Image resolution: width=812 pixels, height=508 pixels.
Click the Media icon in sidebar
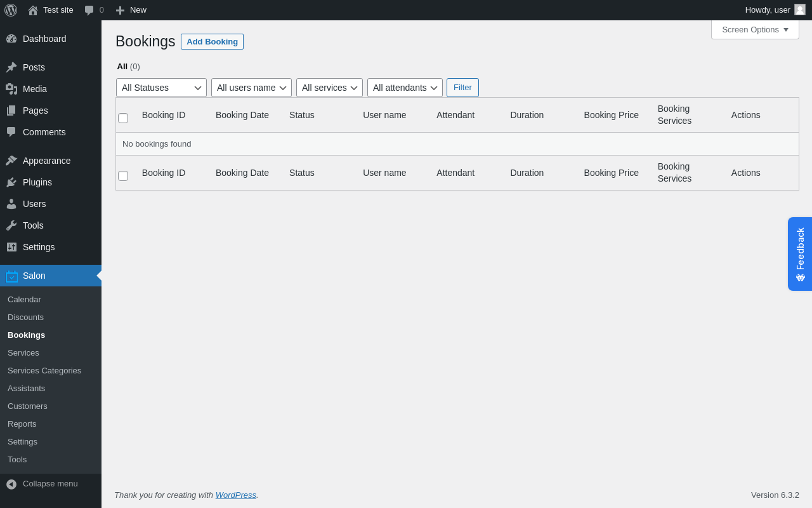(x=11, y=89)
